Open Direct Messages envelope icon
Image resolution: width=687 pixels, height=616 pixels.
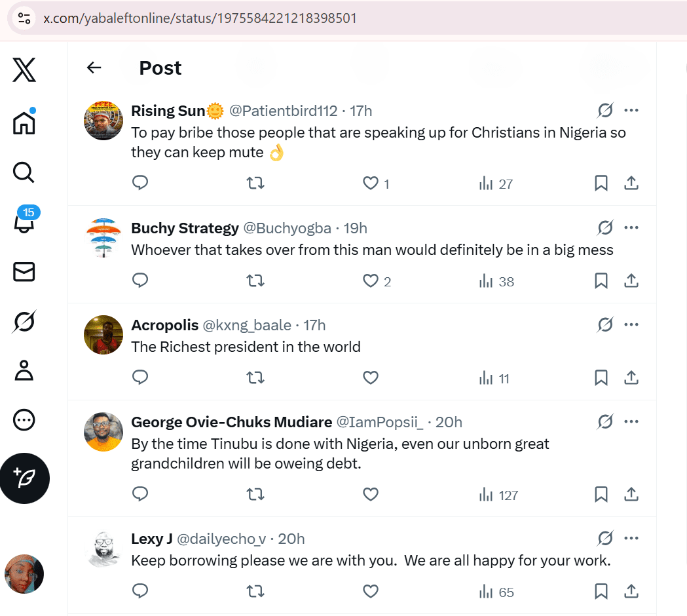24,272
